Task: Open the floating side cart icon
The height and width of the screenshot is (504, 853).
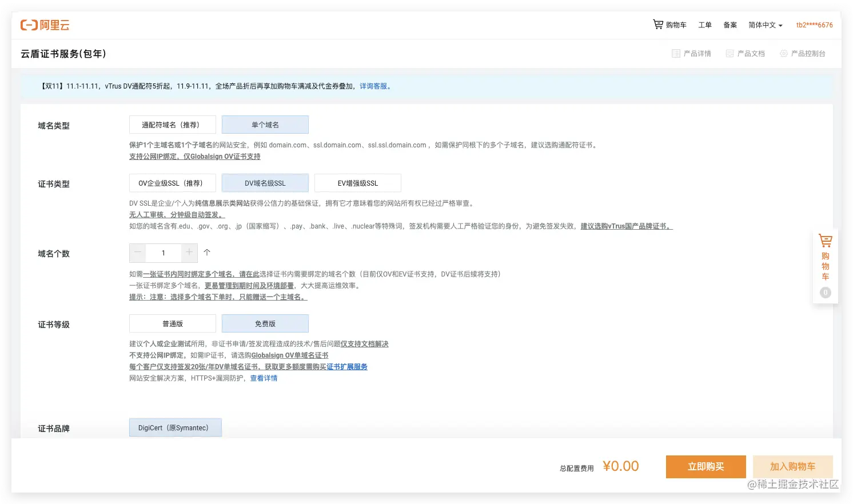Action: [825, 241]
